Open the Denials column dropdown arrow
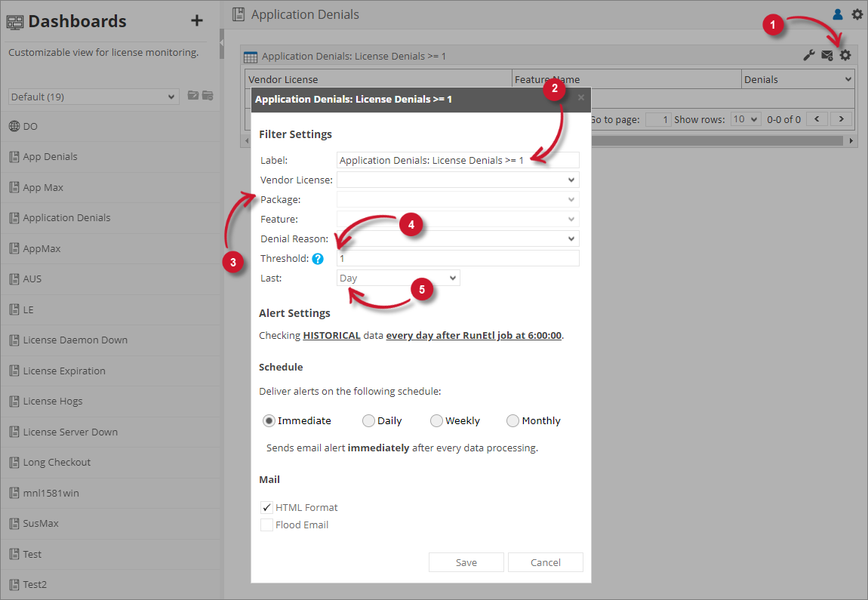The image size is (868, 600). pyautogui.click(x=848, y=79)
